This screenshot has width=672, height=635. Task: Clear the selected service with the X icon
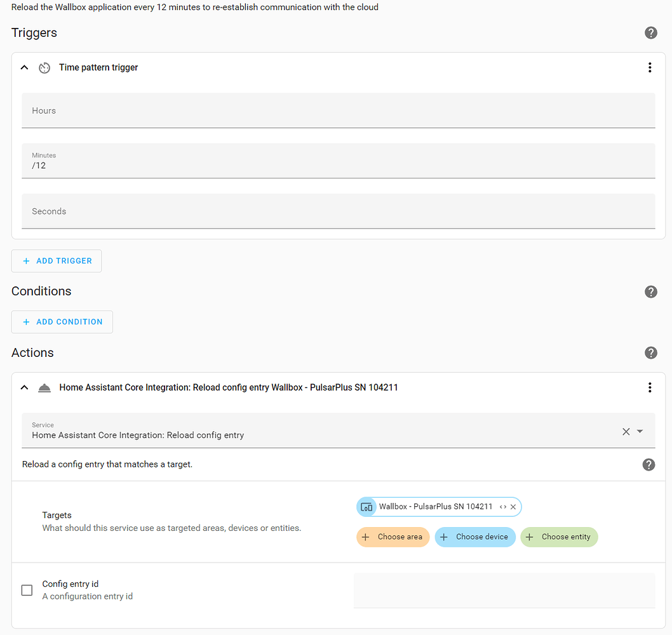point(626,431)
